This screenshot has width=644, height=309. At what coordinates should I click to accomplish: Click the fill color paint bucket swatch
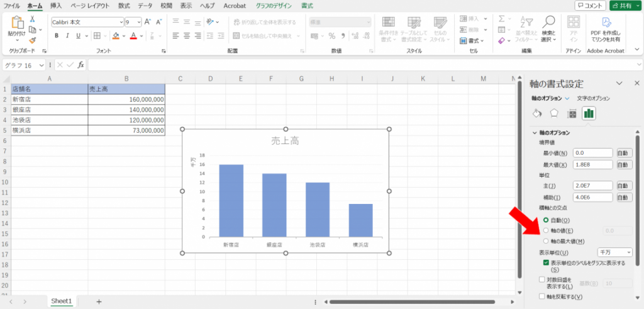(x=116, y=36)
